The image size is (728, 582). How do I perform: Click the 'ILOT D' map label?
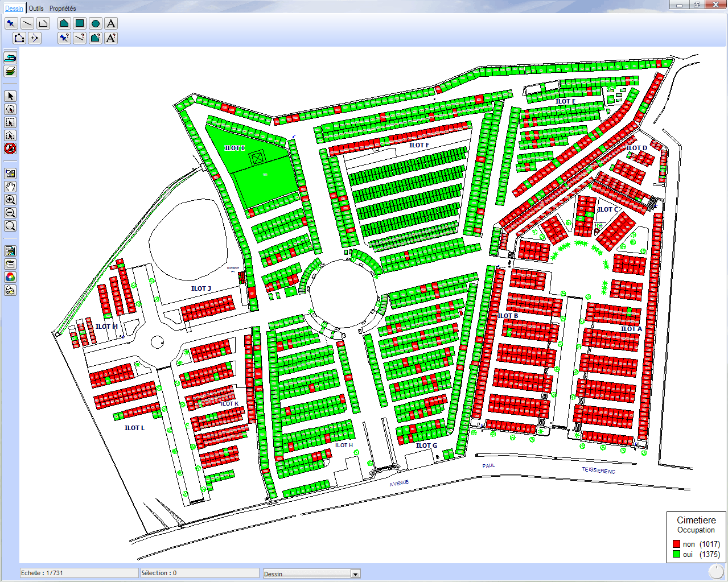[636, 148]
